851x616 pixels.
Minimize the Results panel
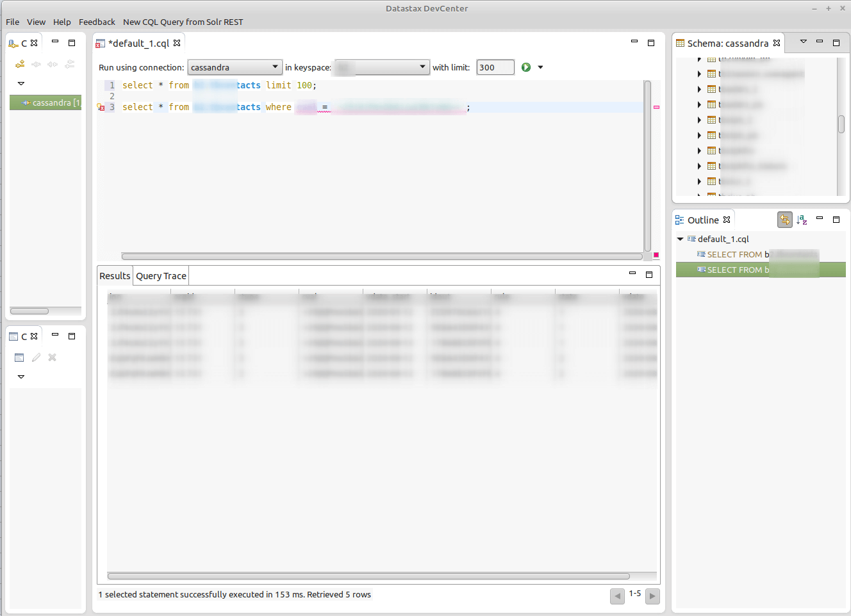[x=632, y=273]
